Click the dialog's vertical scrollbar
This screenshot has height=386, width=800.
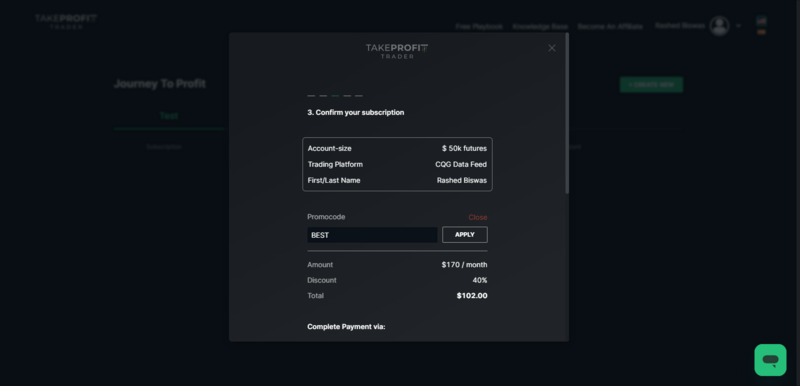coord(567,113)
